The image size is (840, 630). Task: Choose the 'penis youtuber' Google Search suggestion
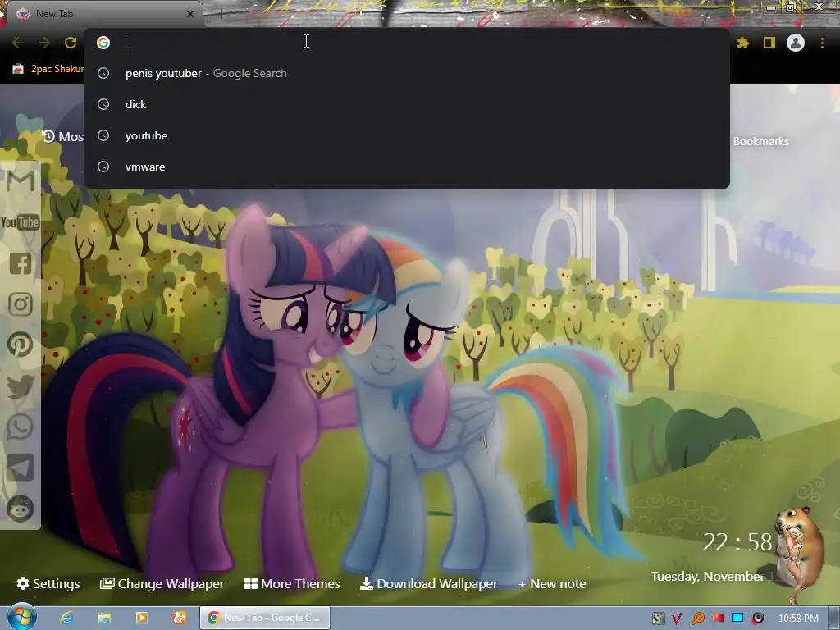(407, 73)
